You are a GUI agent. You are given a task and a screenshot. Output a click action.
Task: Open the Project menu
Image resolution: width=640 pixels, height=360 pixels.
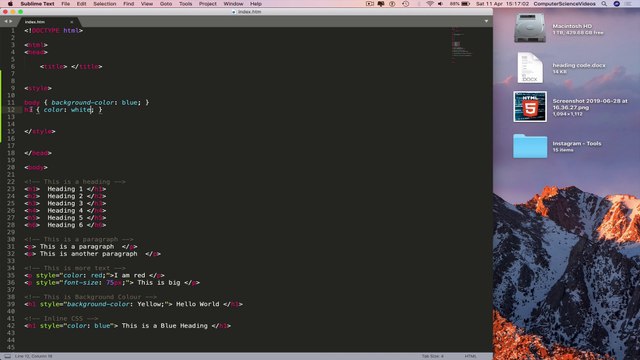208,4
